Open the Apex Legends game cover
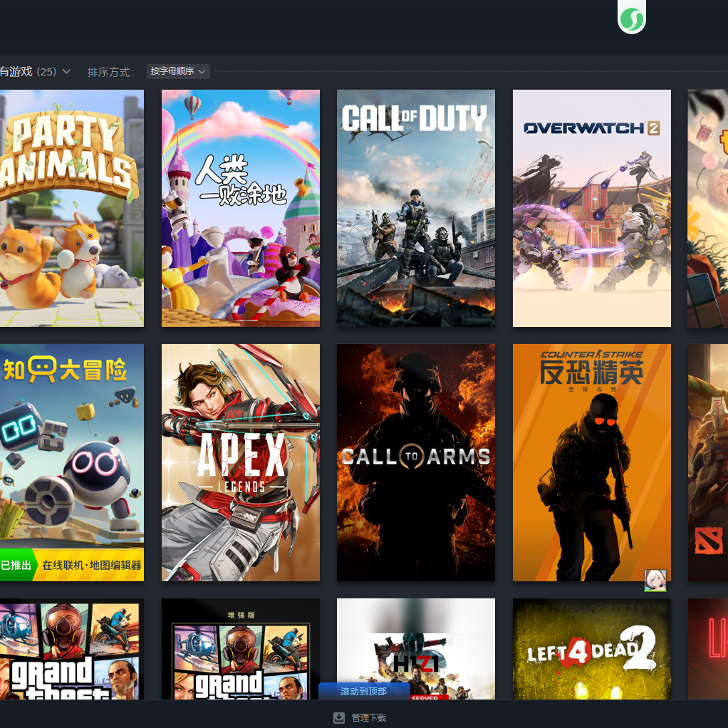This screenshot has height=728, width=728. (x=240, y=462)
